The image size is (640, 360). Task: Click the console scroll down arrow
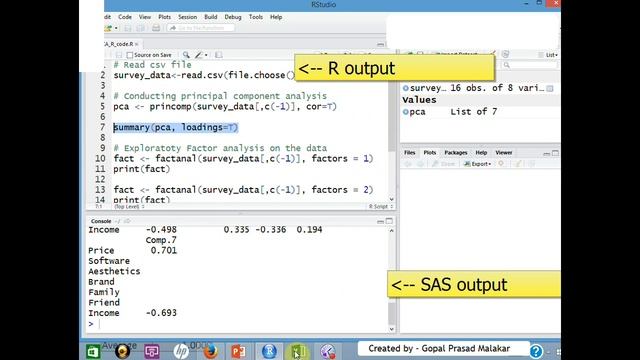[x=392, y=329]
